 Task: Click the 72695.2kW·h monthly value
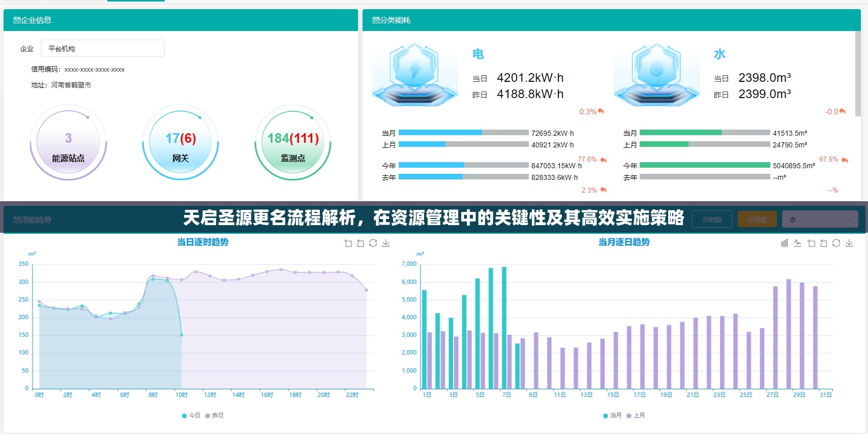(553, 133)
